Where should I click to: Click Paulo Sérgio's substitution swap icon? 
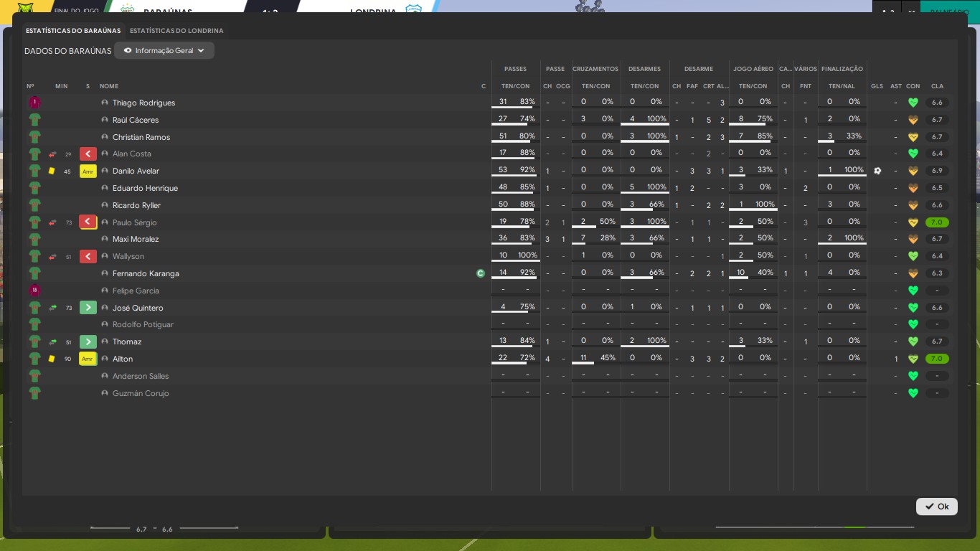point(52,222)
